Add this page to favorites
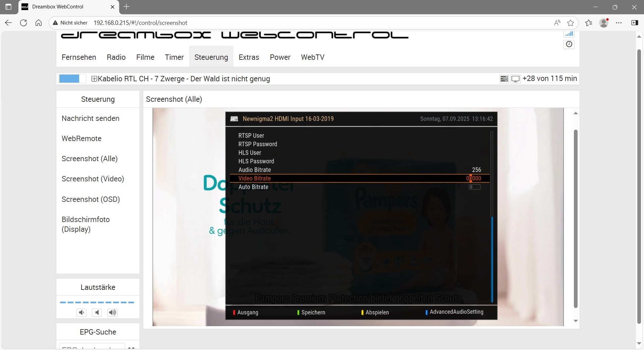644x350 pixels. tap(571, 23)
